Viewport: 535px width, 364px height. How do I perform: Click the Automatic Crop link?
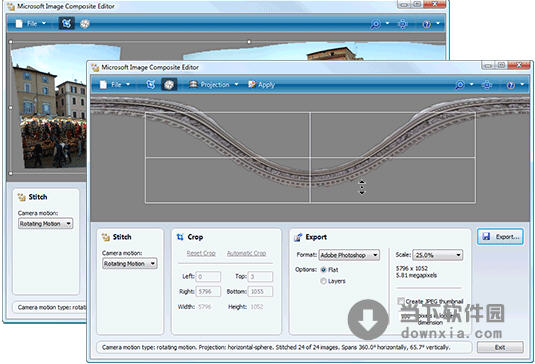pyautogui.click(x=246, y=253)
